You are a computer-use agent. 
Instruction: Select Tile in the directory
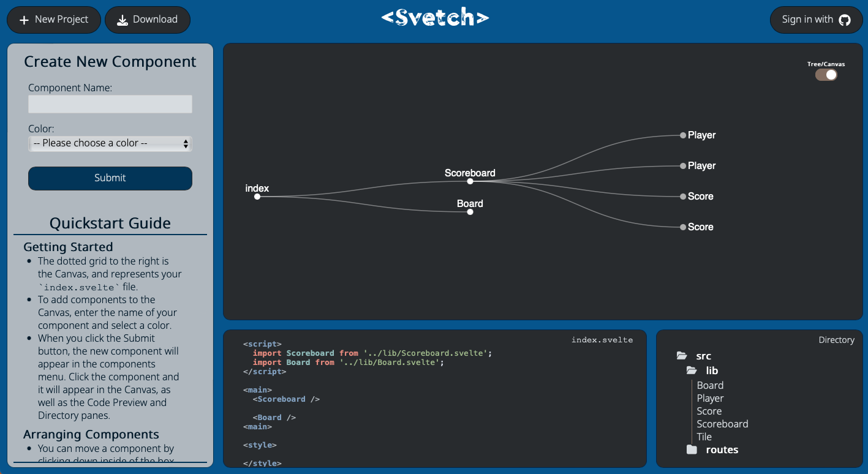point(704,437)
